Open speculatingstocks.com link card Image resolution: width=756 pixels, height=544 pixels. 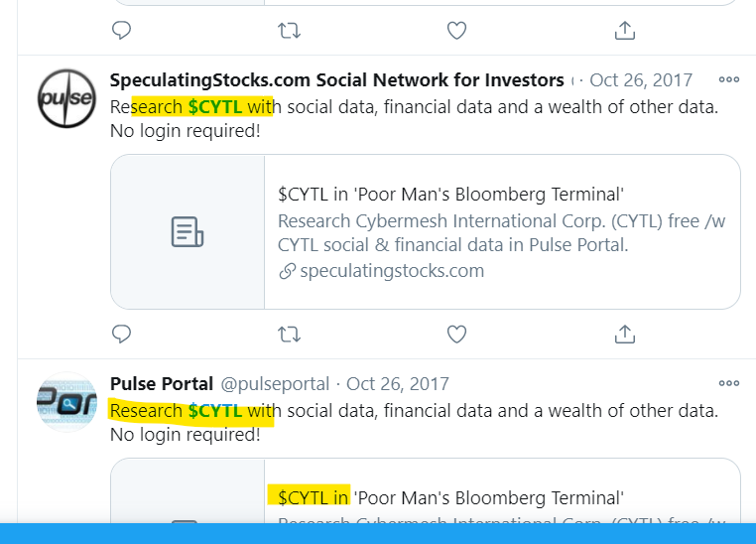426,232
